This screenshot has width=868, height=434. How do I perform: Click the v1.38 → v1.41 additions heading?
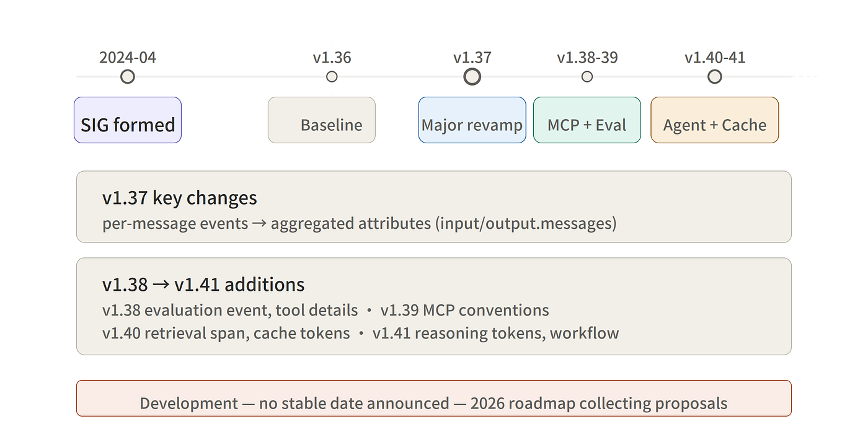pyautogui.click(x=203, y=285)
